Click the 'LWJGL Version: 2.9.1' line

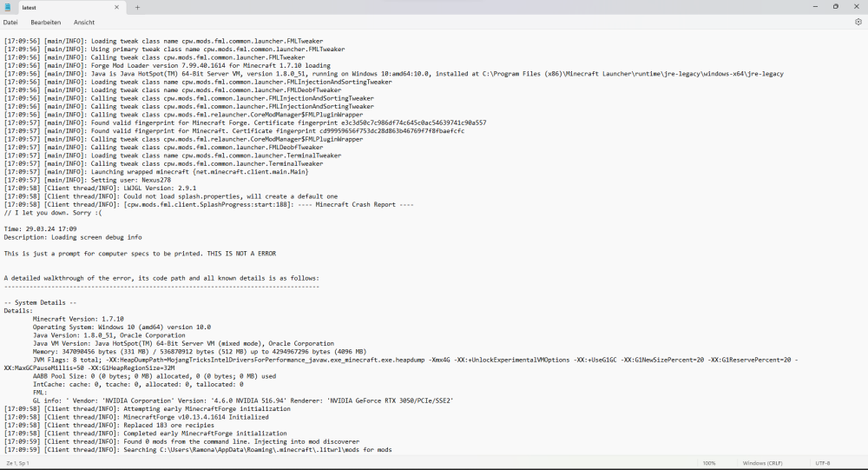tap(100, 188)
